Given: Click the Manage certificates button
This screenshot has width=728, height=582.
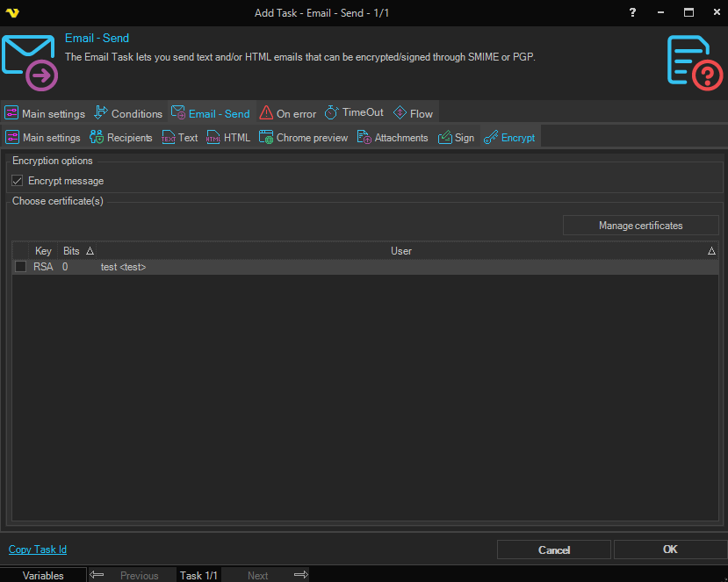Looking at the screenshot, I should pyautogui.click(x=640, y=226).
